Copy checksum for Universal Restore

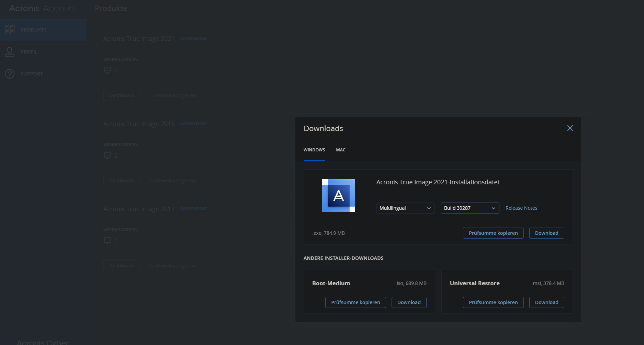pos(493,302)
